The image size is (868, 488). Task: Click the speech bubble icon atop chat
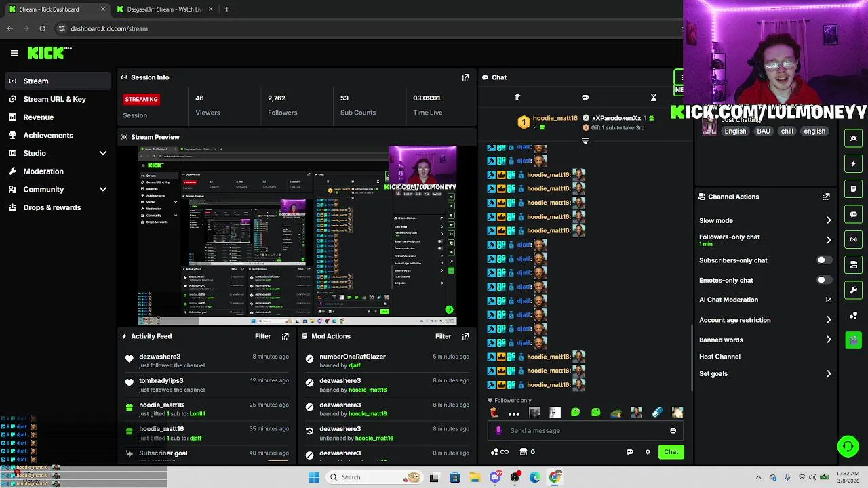(x=585, y=98)
